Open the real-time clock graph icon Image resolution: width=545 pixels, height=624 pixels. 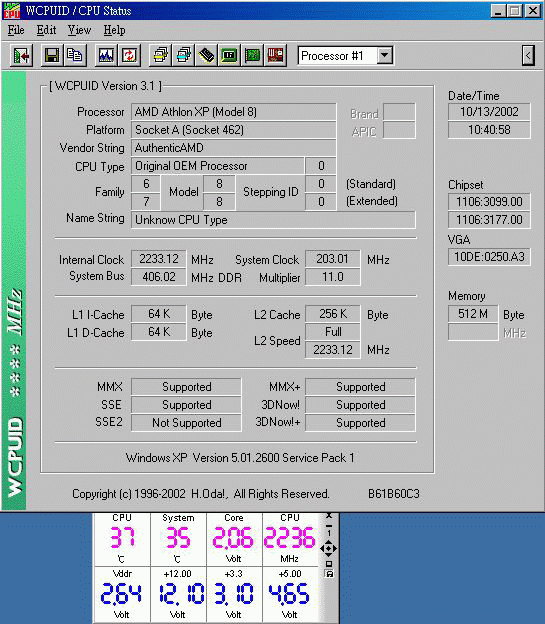click(x=106, y=55)
